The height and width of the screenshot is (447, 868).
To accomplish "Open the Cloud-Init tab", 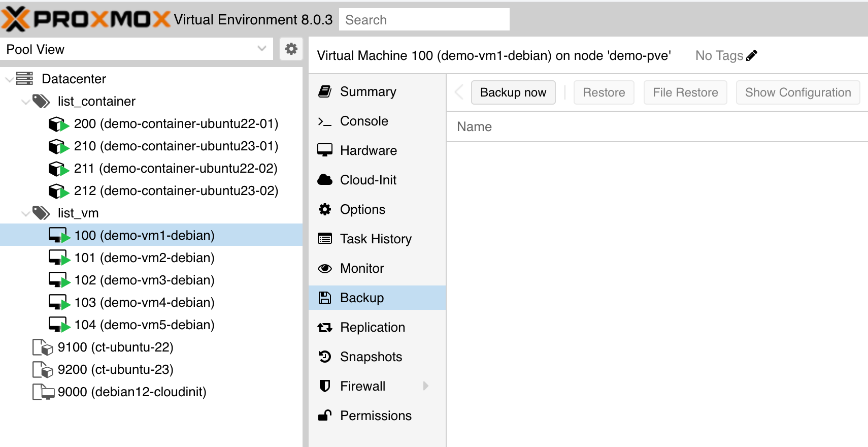I will (377, 180).
